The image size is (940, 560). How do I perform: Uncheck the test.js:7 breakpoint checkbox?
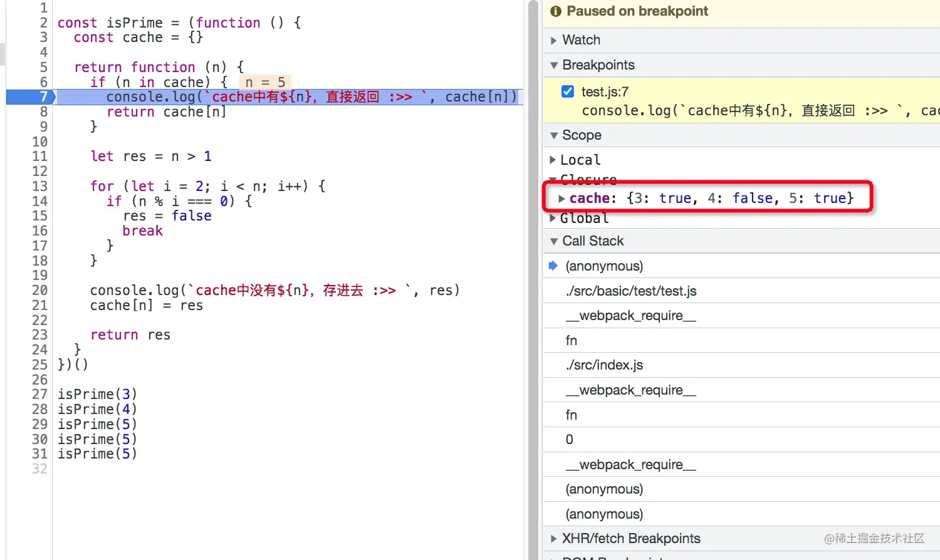pos(568,91)
